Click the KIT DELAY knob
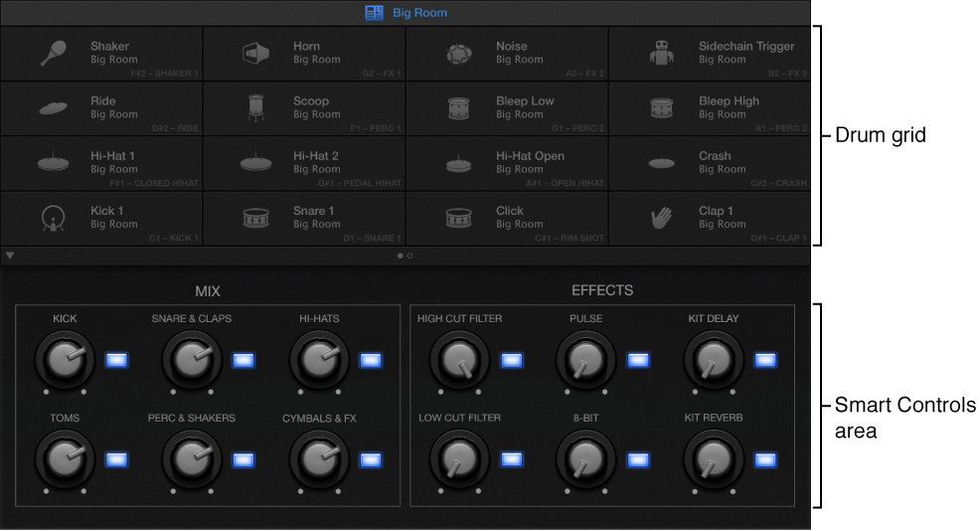The image size is (980, 531). click(714, 361)
